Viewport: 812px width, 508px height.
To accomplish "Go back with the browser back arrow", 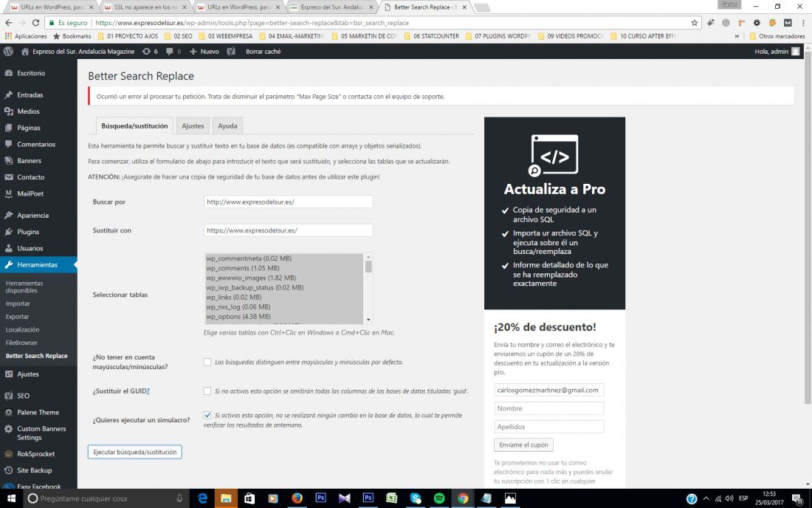I will [x=8, y=23].
